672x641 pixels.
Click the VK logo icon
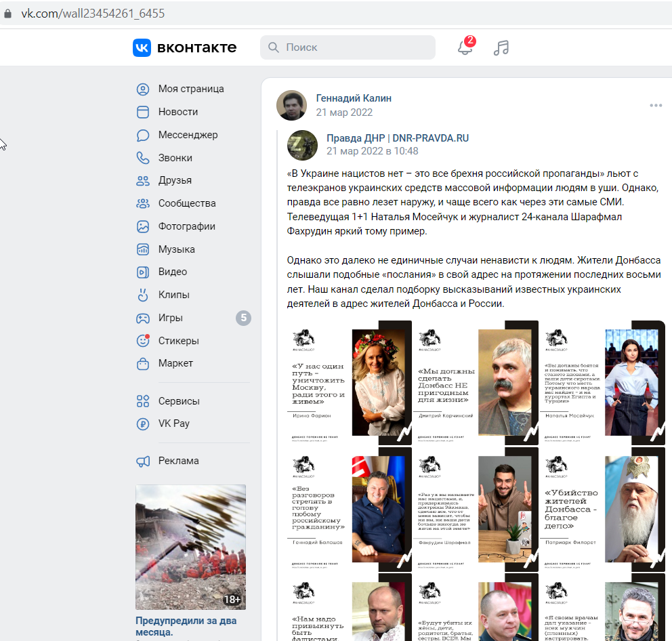point(142,47)
